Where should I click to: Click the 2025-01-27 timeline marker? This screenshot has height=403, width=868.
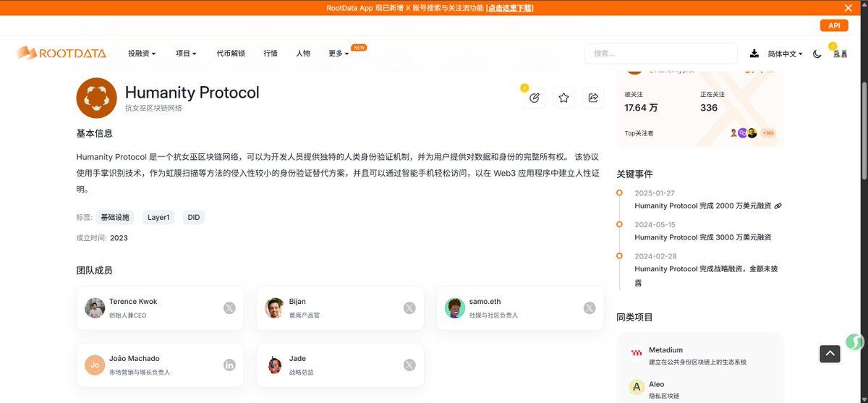tap(619, 192)
